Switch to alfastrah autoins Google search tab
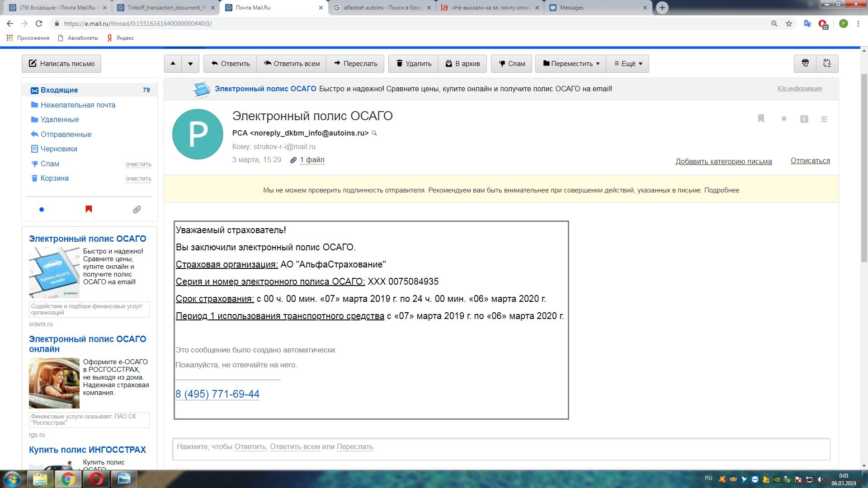The height and width of the screenshot is (488, 868). pyautogui.click(x=382, y=8)
